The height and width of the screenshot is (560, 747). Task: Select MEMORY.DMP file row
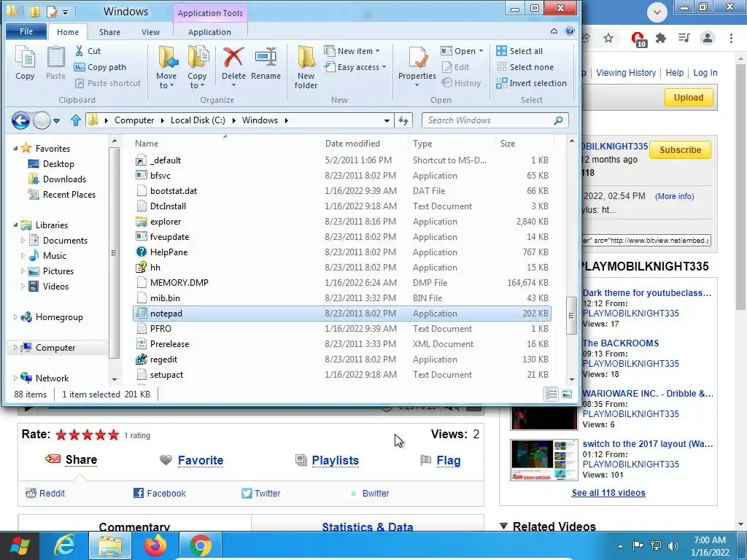[341, 283]
